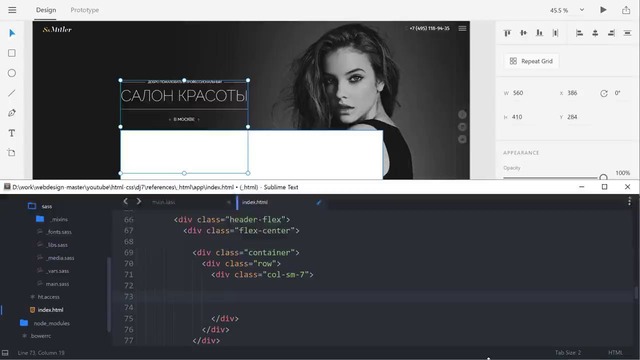Click САЛОН КРАСОТЫ heading on canvas

184,96
